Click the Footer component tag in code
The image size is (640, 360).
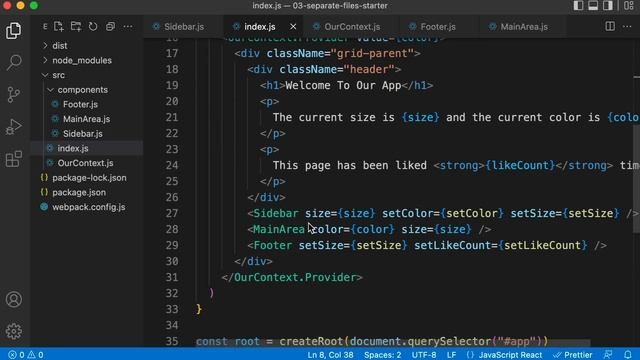[273, 245]
